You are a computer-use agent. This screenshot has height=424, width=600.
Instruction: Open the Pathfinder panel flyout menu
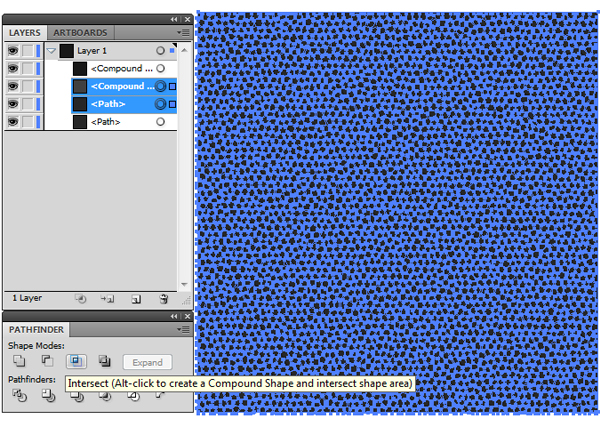(x=184, y=330)
